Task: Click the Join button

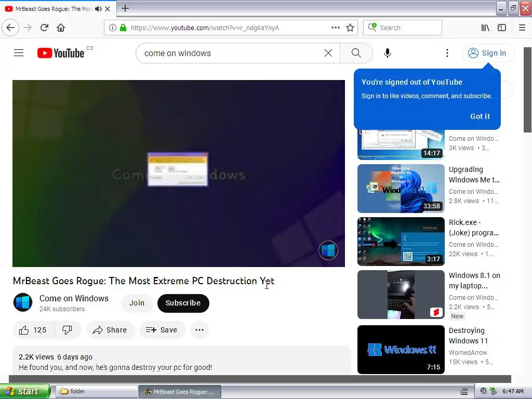Action: [137, 303]
